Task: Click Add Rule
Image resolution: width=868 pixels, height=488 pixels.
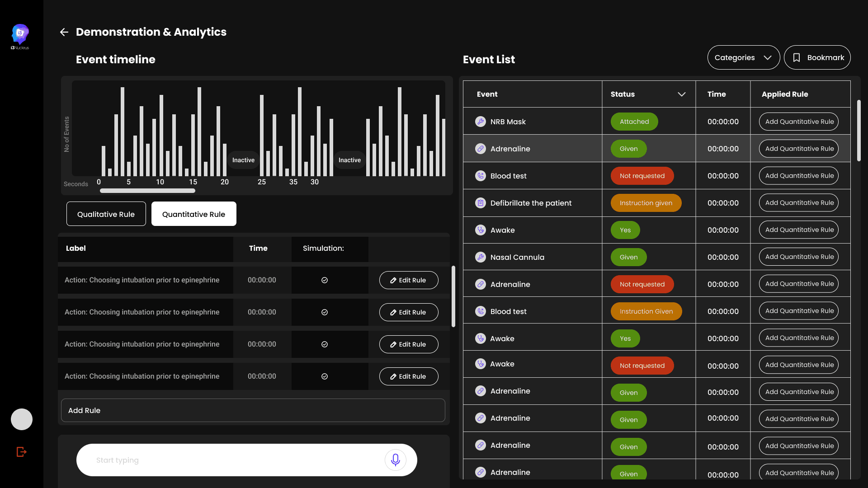Action: click(253, 410)
